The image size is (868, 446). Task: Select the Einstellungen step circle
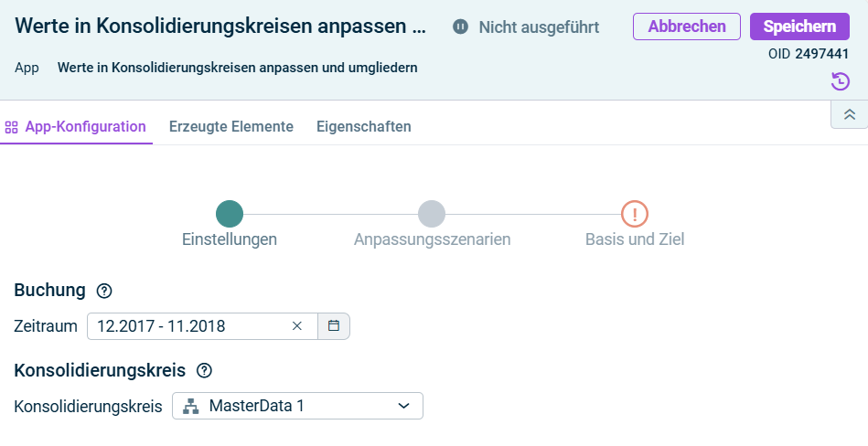click(x=230, y=214)
